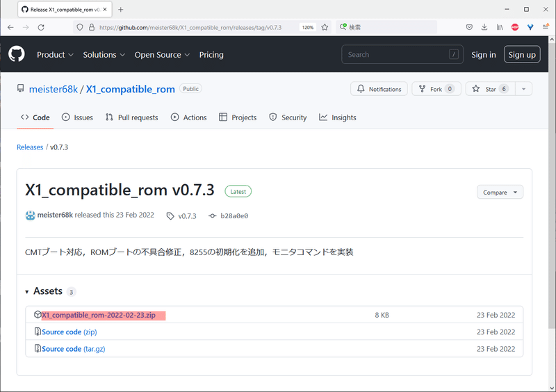Open the Security tab

point(288,117)
